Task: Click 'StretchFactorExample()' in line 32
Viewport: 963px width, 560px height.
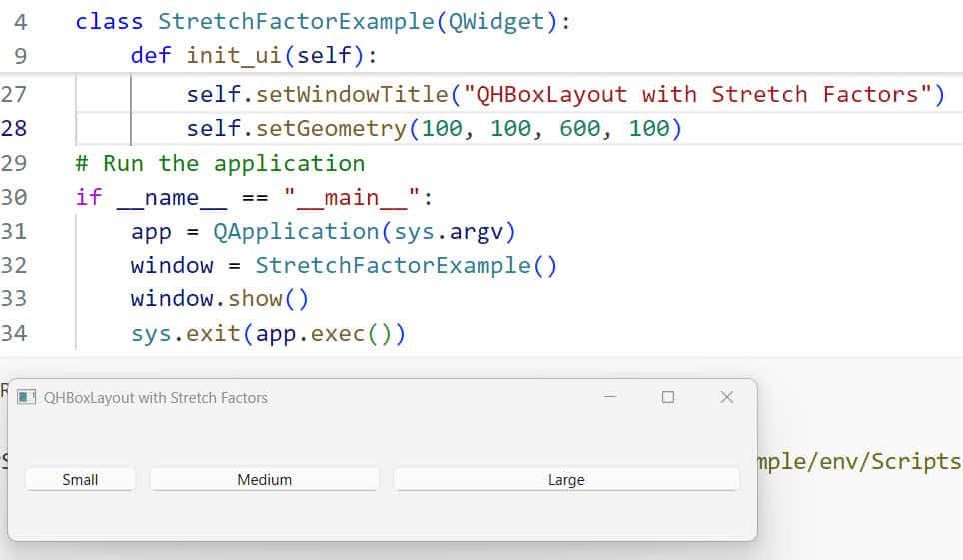Action: [x=406, y=266]
